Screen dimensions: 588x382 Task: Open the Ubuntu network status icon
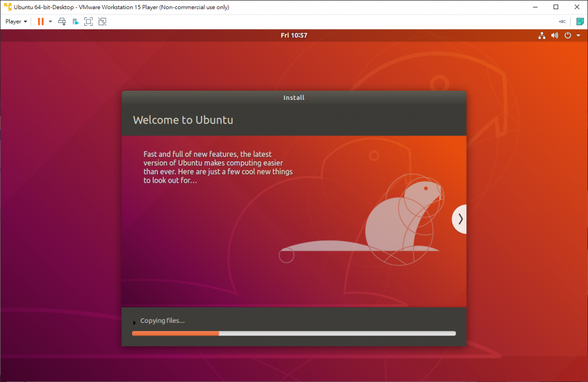(x=542, y=35)
